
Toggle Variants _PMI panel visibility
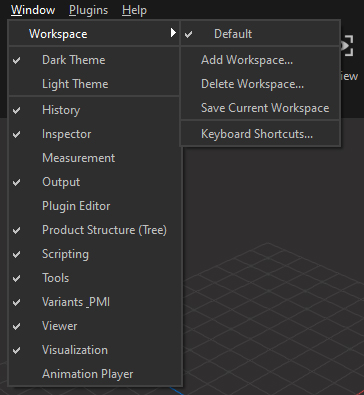pyautogui.click(x=95, y=302)
